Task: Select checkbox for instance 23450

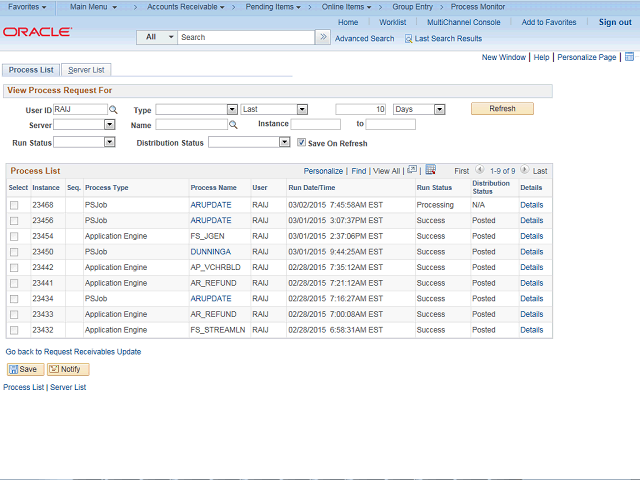Action: click(14, 252)
